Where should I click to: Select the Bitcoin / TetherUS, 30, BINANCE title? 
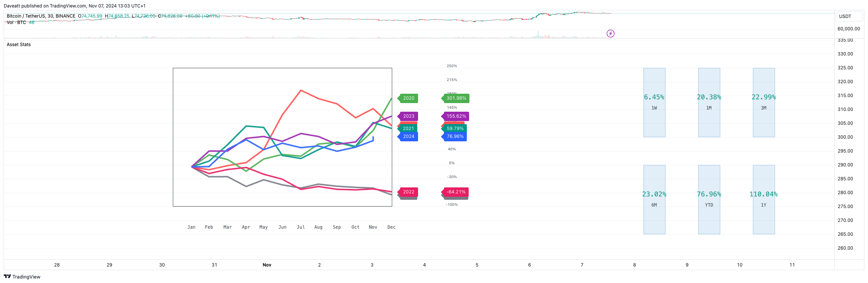41,16
